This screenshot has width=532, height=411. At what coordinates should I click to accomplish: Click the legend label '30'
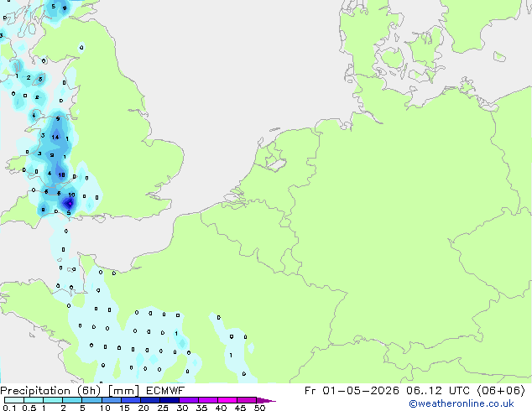(182, 408)
